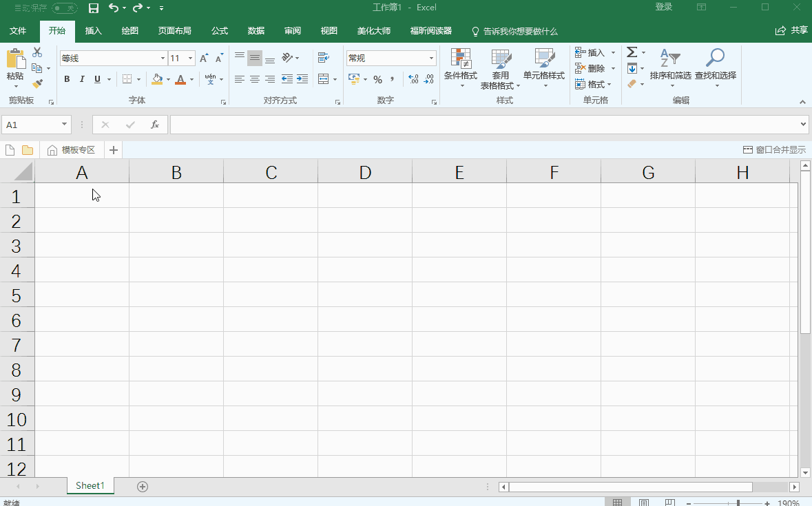
Task: Click the yellow fill color bucket
Action: [157, 79]
